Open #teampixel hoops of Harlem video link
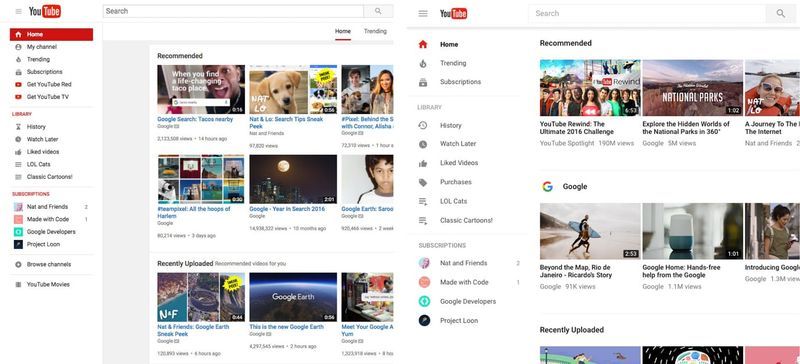Image resolution: width=800 pixels, height=364 pixels. click(x=194, y=212)
